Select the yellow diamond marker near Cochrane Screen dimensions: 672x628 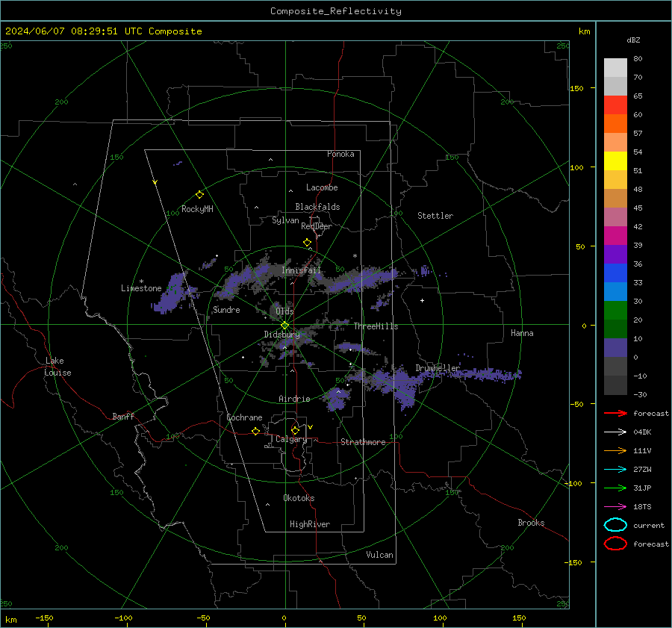(x=255, y=431)
